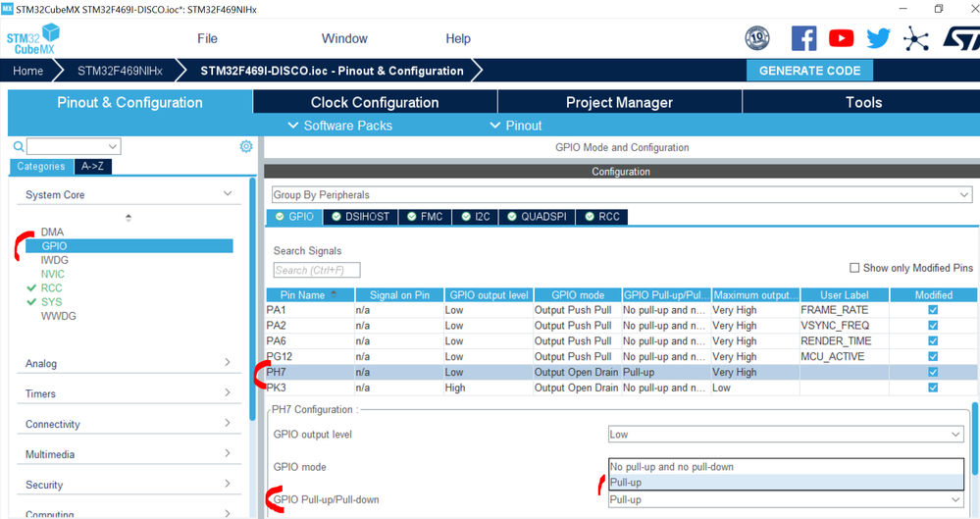This screenshot has height=519, width=980.
Task: Open the GPIO Pull-up/Pull-down combo box
Action: [x=786, y=499]
